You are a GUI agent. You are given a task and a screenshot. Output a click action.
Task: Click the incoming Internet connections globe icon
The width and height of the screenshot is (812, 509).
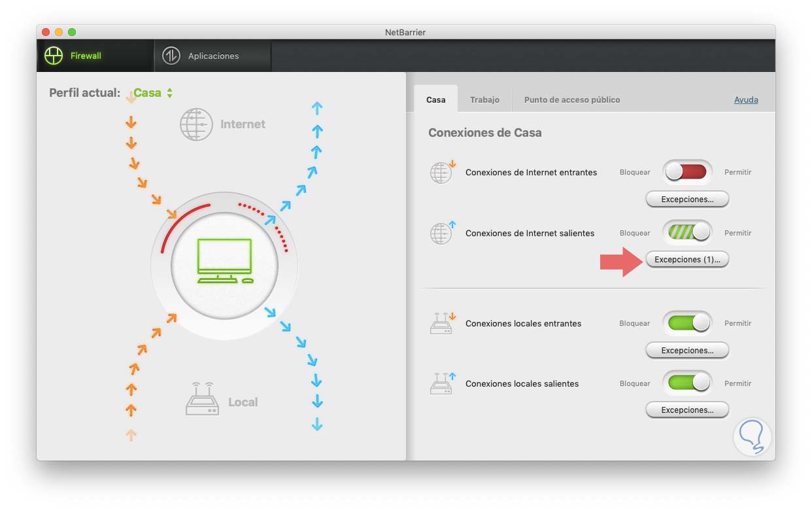point(443,172)
